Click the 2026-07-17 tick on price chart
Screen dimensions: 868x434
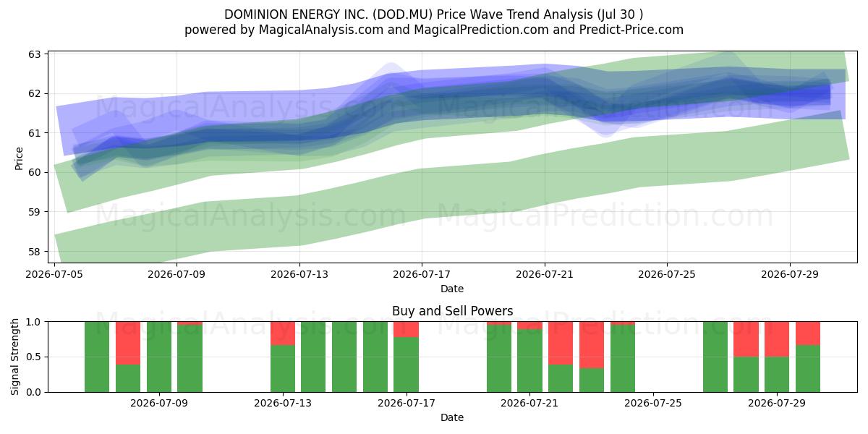[422, 275]
